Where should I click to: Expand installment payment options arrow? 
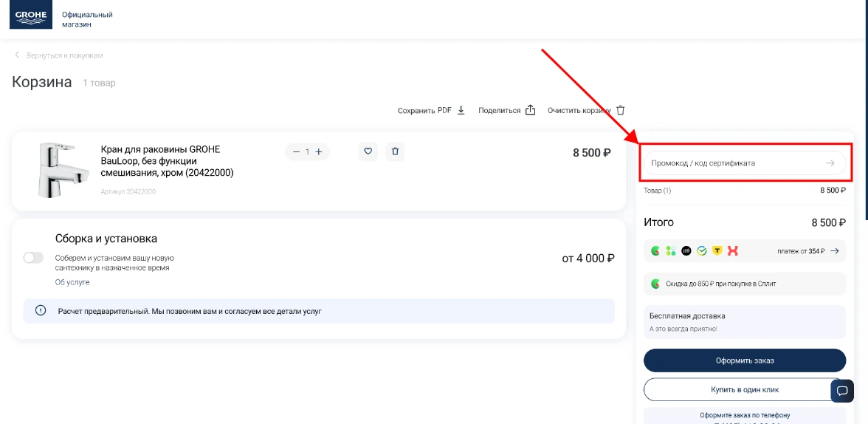[x=834, y=251]
